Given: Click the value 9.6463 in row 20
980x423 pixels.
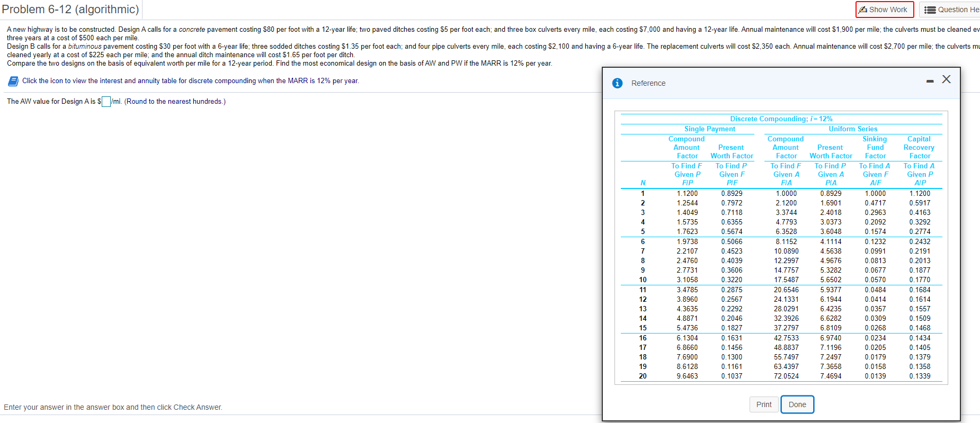Looking at the screenshot, I should point(687,376).
